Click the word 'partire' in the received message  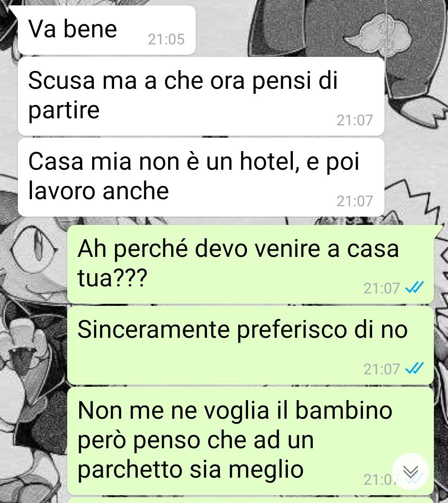click(x=64, y=110)
